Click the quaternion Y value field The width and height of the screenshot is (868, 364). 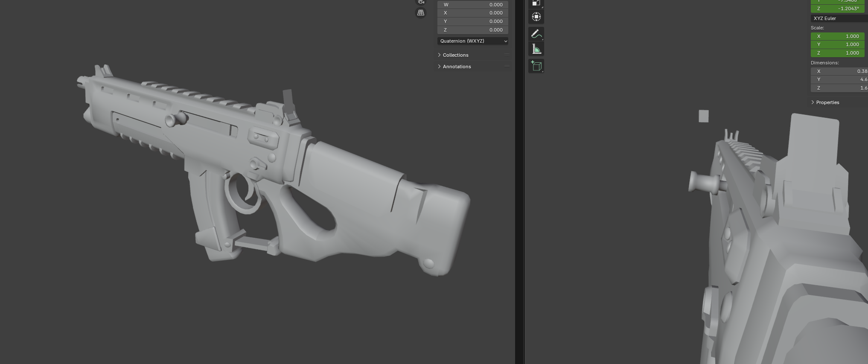tap(472, 21)
